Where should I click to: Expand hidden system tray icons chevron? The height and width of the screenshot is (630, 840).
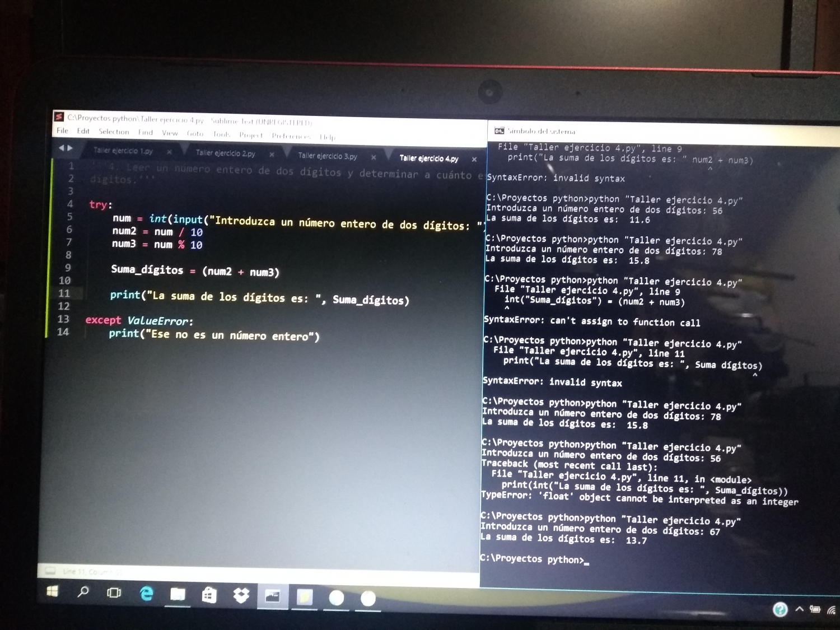(x=799, y=609)
